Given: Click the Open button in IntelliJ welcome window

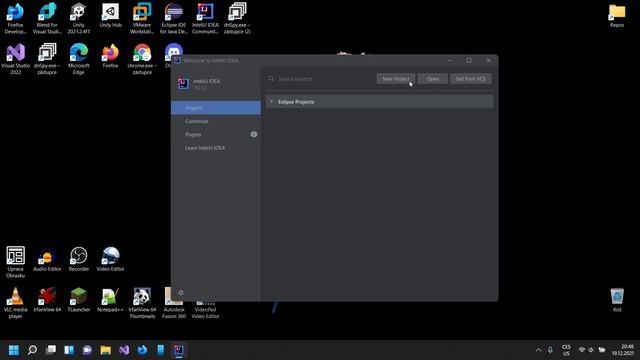Looking at the screenshot, I should coord(433,79).
